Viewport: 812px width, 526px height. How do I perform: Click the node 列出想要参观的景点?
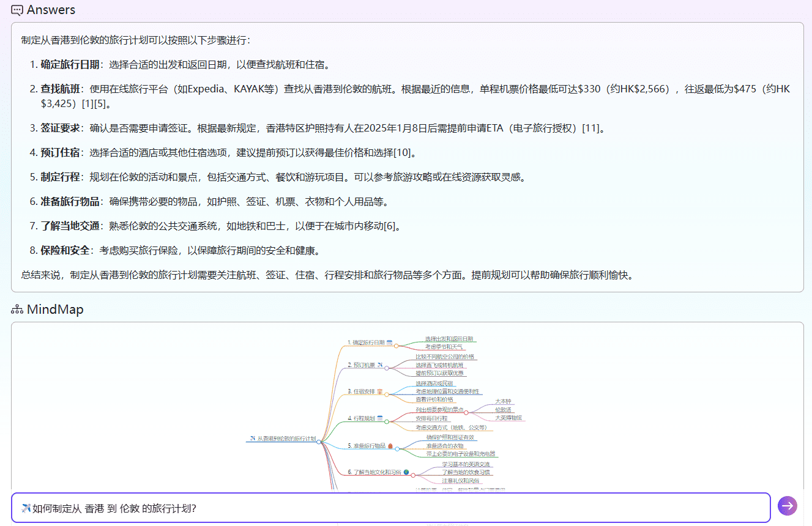(x=439, y=410)
